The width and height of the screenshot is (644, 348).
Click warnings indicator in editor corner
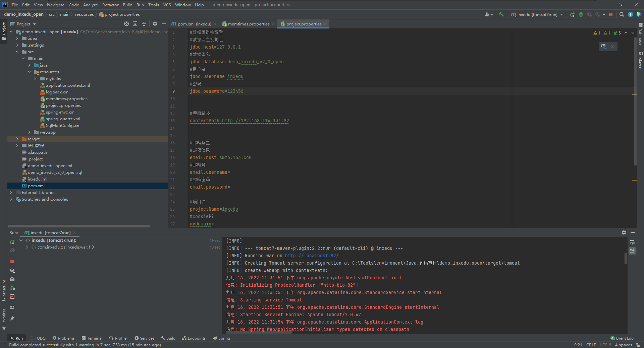[607, 33]
